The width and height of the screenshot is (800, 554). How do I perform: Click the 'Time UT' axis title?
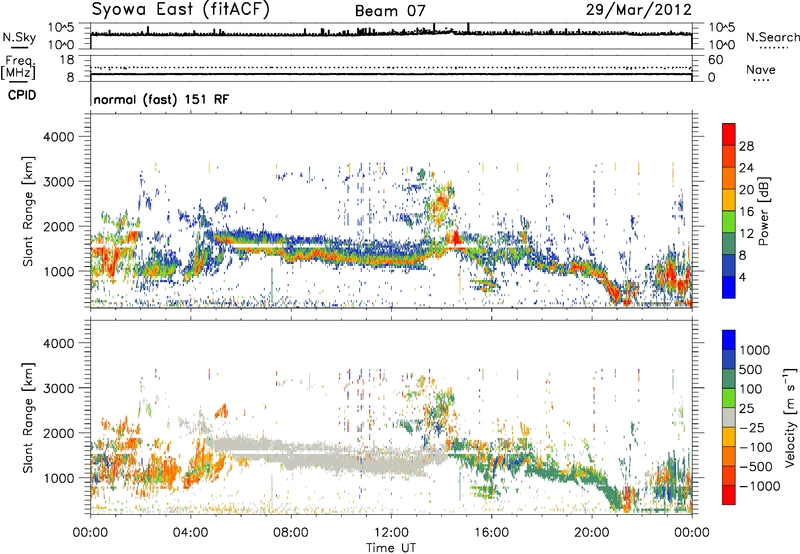391,548
